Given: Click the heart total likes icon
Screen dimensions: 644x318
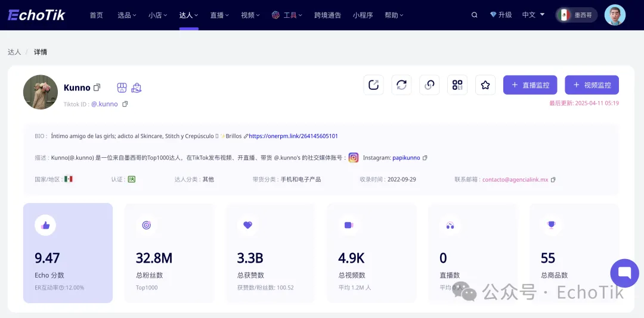Looking at the screenshot, I should pos(247,225).
